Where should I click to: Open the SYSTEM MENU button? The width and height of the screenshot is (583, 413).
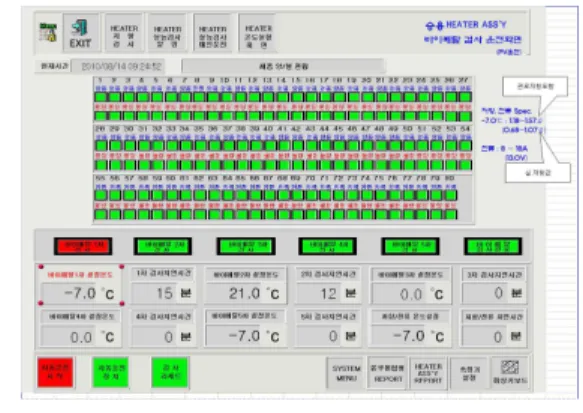(x=346, y=373)
